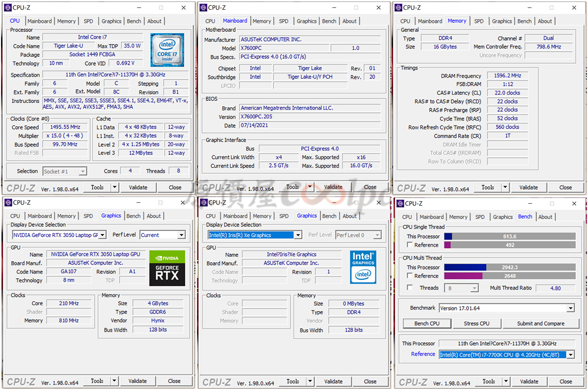Open Tools arrow menu in CPU tab window
This screenshot has width=588, height=389.
[114, 187]
